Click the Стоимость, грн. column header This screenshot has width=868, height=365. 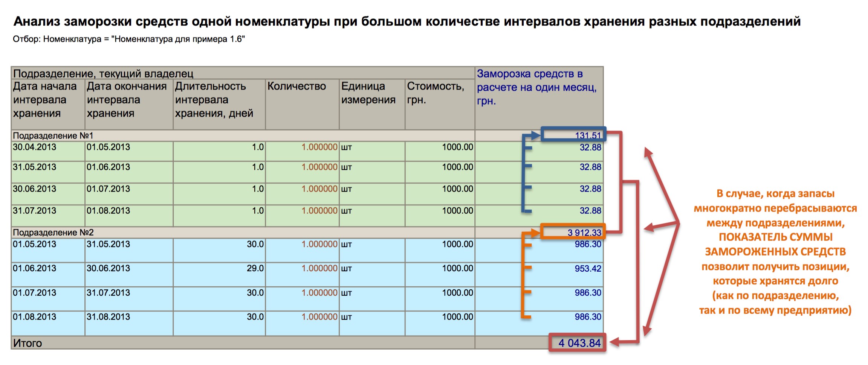pyautogui.click(x=435, y=93)
